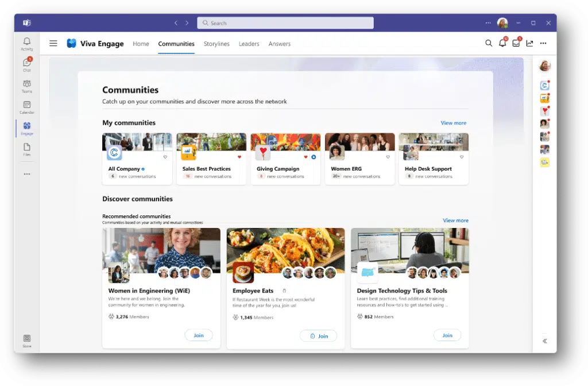588x386 pixels.
Task: Favorite the Women ERG community with its heart
Action: click(388, 157)
